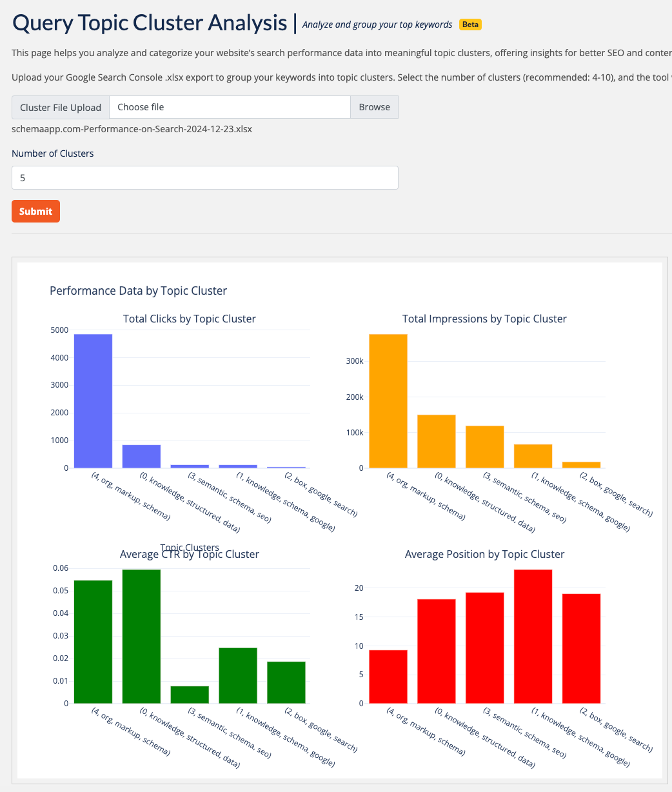Click the green CTR bar for cluster 2
The image size is (672, 792).
click(x=286, y=682)
